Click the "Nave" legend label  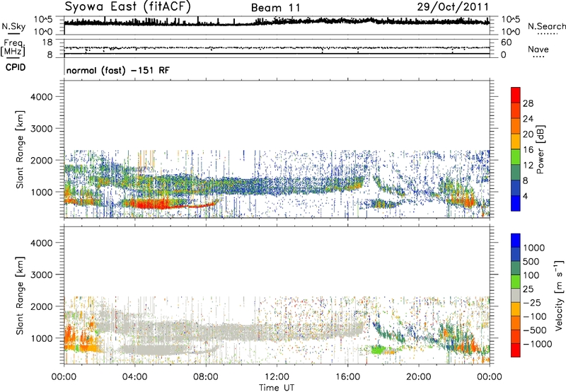pos(538,49)
